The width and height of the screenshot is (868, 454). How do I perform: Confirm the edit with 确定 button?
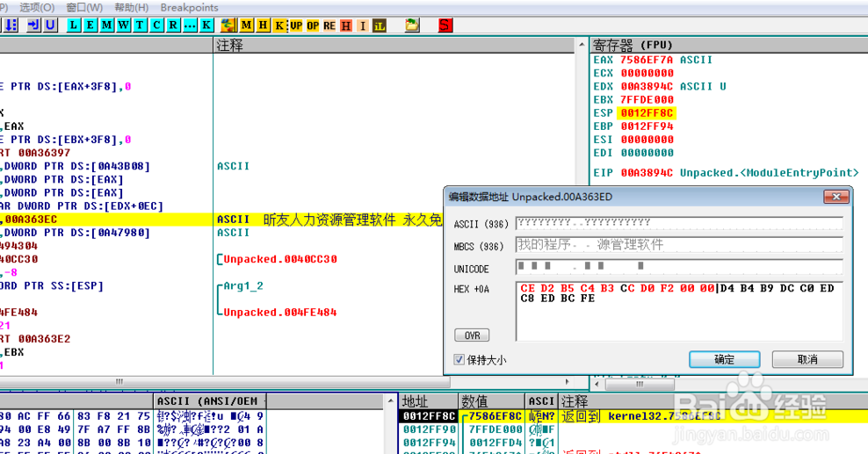[724, 359]
